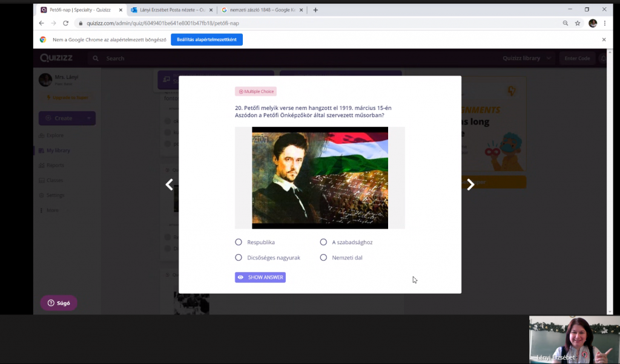620x364 pixels.
Task: Click the Multiple Choice question type tag
Action: coord(256,91)
